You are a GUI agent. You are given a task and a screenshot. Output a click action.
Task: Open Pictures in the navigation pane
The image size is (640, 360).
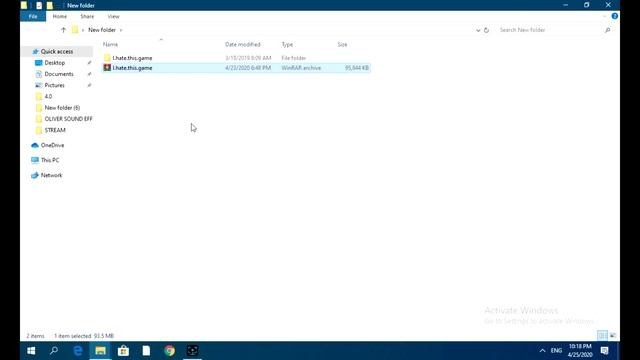tap(54, 85)
